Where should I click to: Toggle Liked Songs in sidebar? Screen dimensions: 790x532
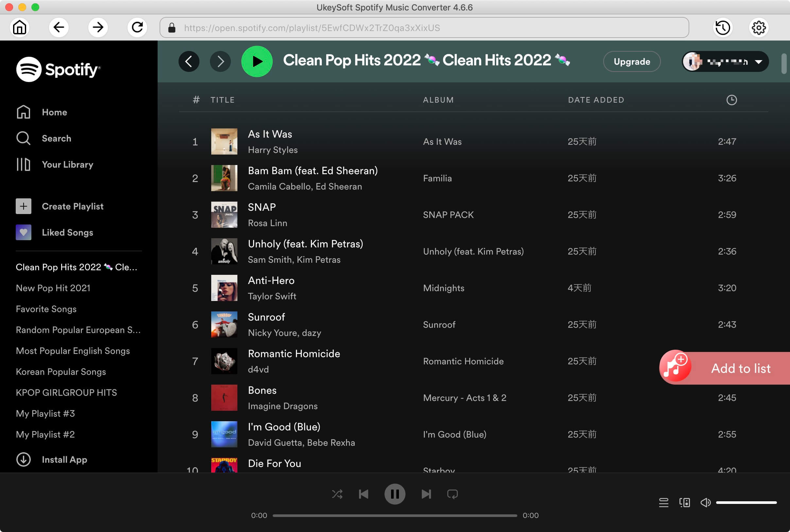[68, 232]
